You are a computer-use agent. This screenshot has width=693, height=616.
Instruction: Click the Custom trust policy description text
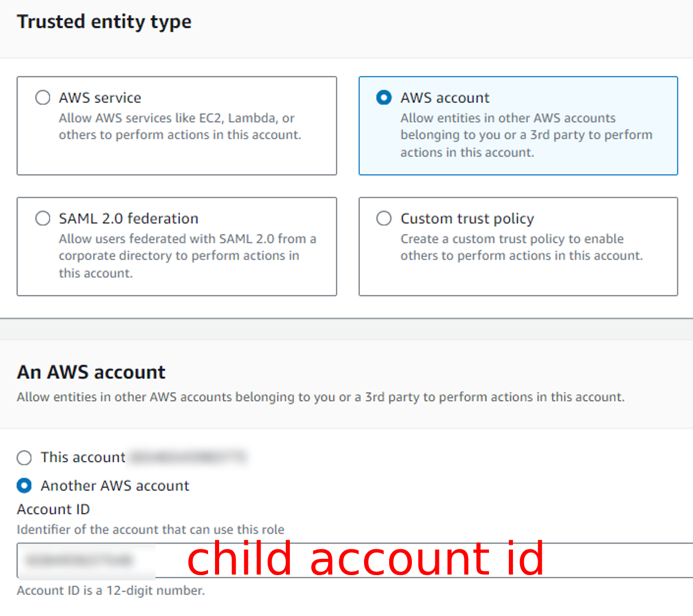pyautogui.click(x=522, y=247)
